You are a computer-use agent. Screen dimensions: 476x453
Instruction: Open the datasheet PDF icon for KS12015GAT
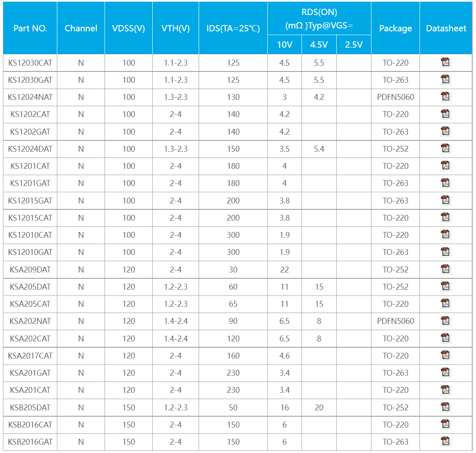445,201
